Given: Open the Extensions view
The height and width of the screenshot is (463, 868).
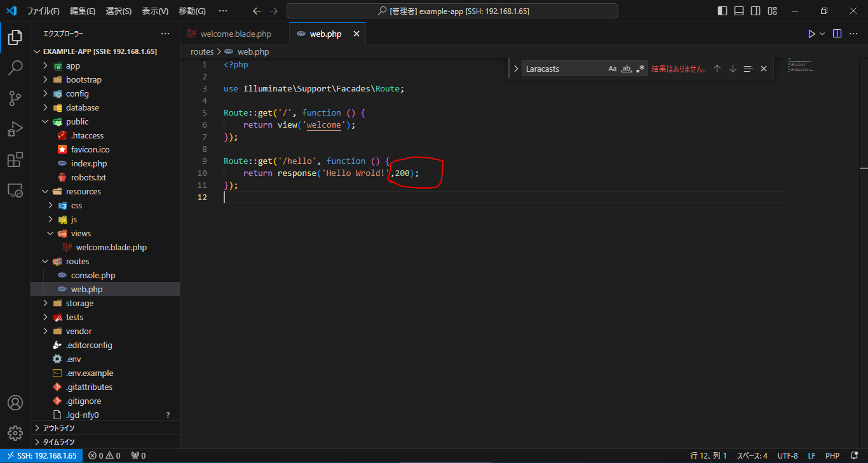Looking at the screenshot, I should (x=15, y=159).
